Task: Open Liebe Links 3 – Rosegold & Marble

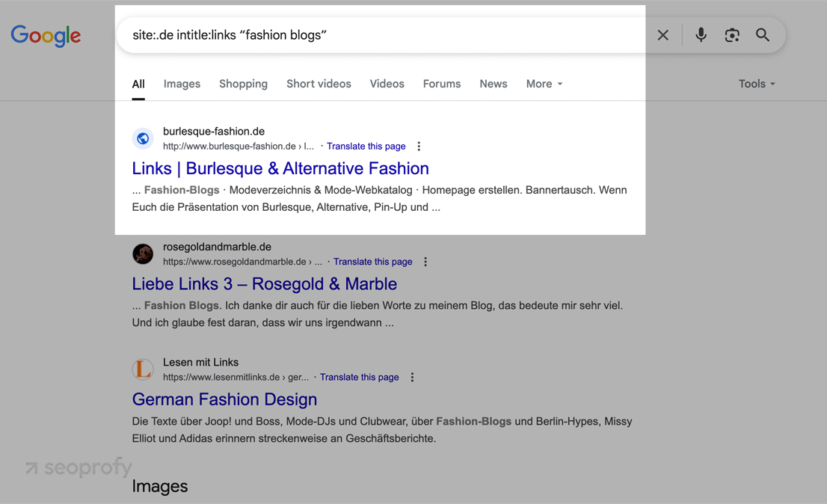Action: tap(264, 283)
